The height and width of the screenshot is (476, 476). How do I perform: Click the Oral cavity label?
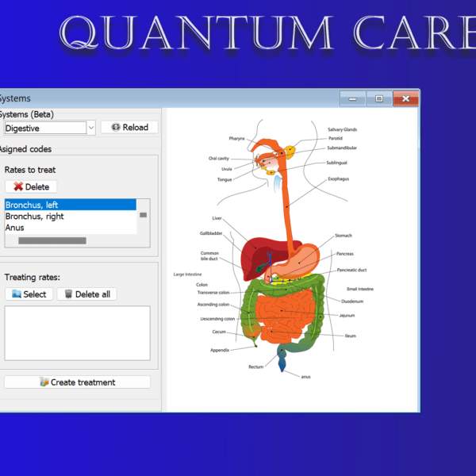click(x=219, y=158)
